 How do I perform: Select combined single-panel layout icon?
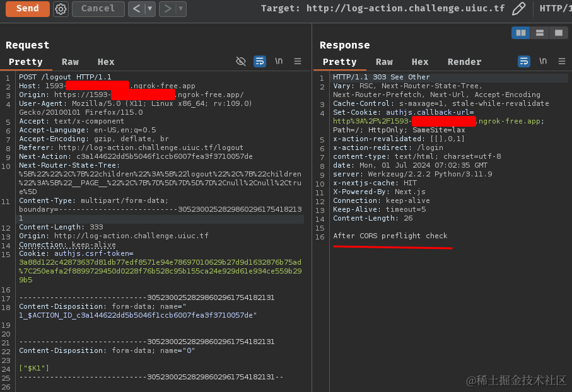coord(559,33)
